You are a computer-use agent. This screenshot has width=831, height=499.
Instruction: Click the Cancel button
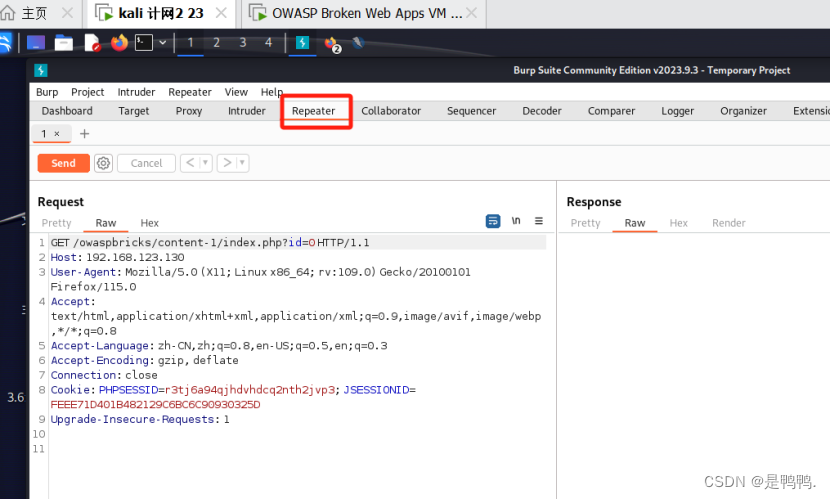[146, 163]
